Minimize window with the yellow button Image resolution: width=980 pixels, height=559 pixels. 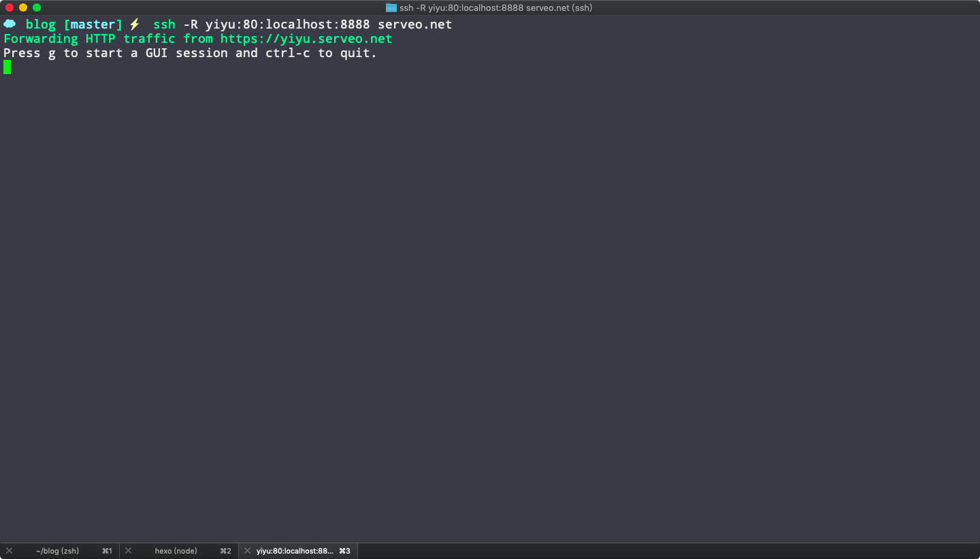[23, 7]
